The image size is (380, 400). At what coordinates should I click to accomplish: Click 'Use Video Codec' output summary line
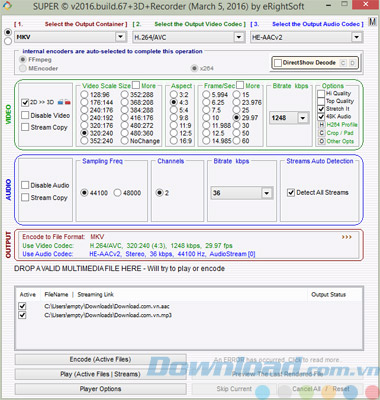click(x=127, y=246)
